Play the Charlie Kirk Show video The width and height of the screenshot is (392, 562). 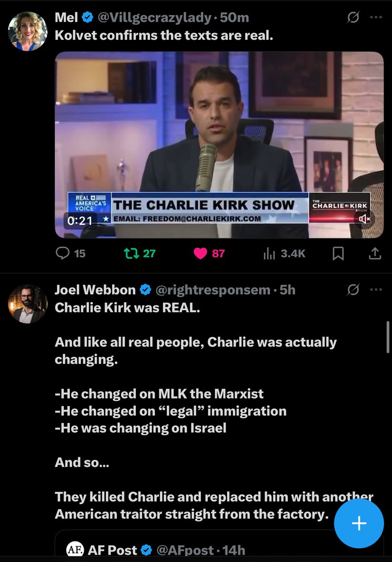coord(219,145)
